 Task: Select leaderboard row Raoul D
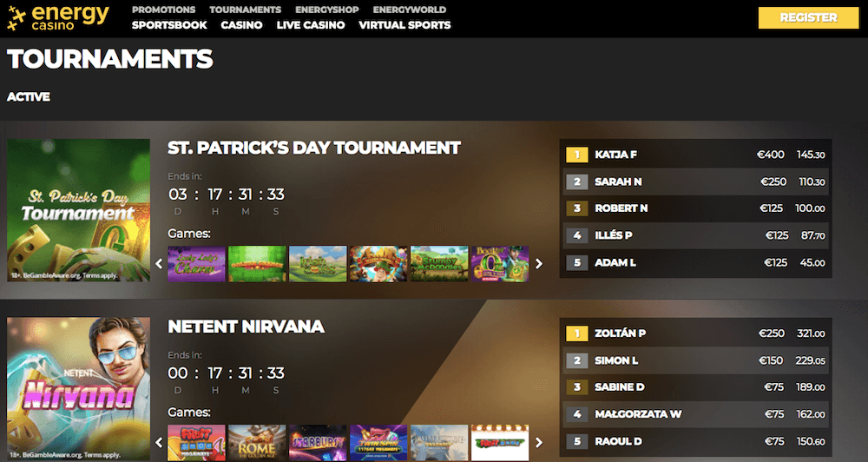[x=696, y=441]
